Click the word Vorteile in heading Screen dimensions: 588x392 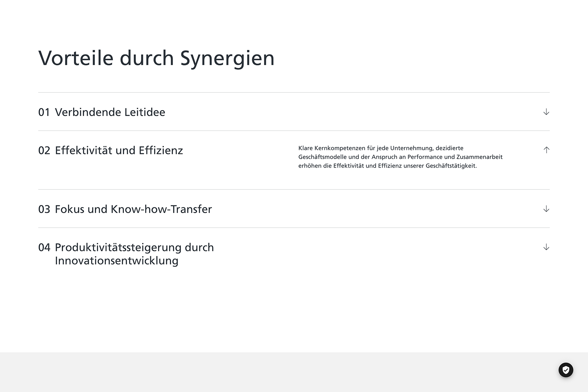[x=76, y=58]
